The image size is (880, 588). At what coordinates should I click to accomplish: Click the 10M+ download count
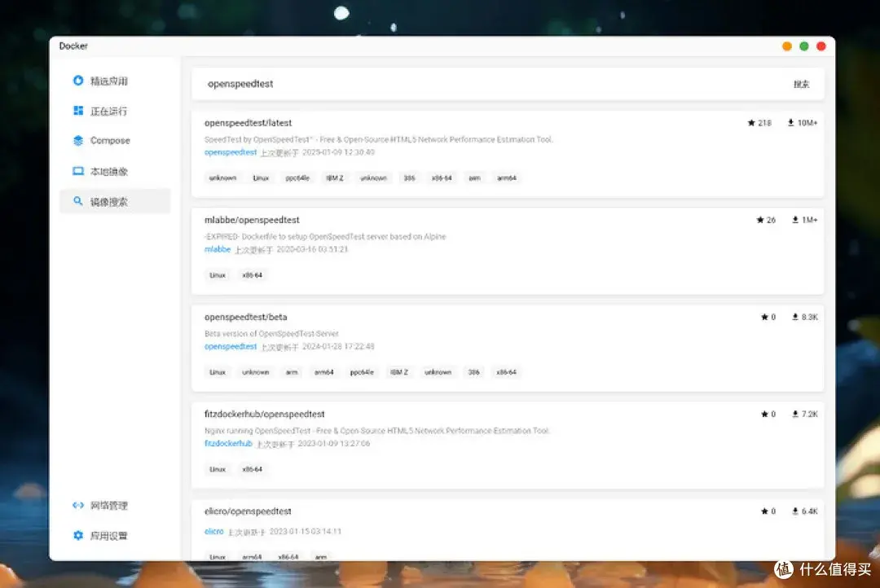(x=807, y=123)
